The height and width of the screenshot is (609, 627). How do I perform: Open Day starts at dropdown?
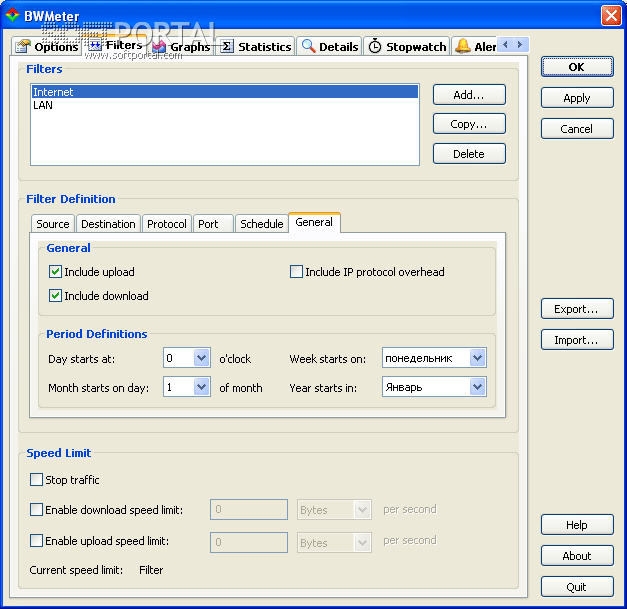pyautogui.click(x=202, y=358)
